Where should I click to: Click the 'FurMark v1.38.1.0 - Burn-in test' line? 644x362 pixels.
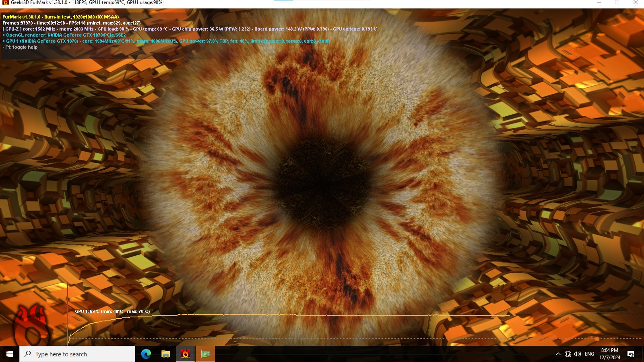pos(61,17)
